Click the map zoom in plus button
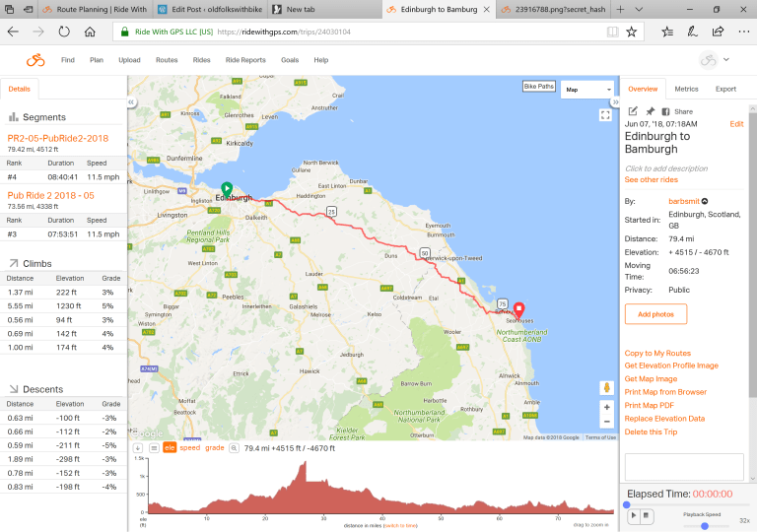This screenshot has height=532, width=757. click(x=606, y=407)
